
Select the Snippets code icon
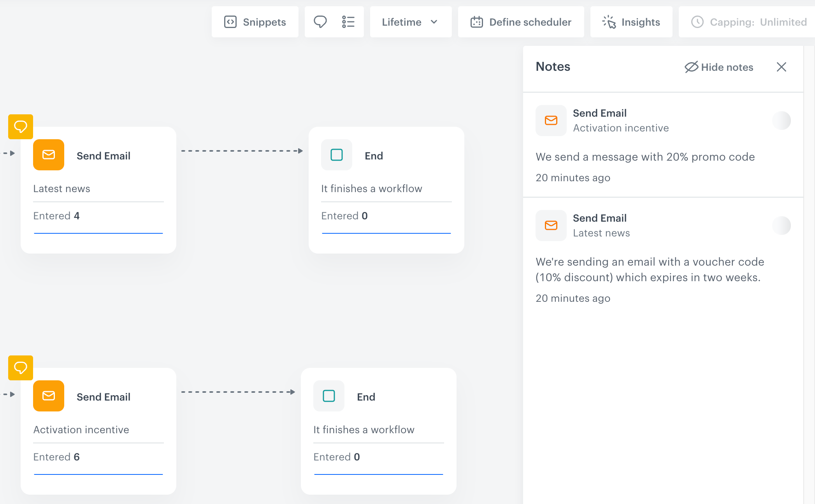point(230,22)
